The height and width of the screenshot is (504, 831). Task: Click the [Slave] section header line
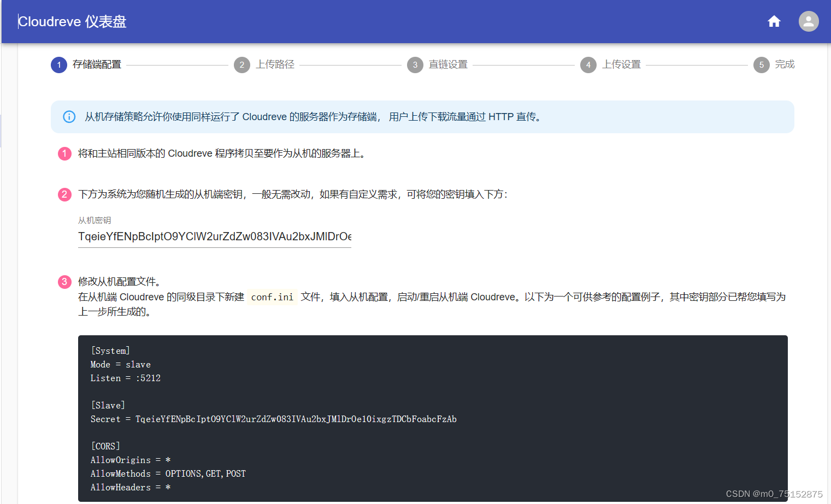pos(108,405)
